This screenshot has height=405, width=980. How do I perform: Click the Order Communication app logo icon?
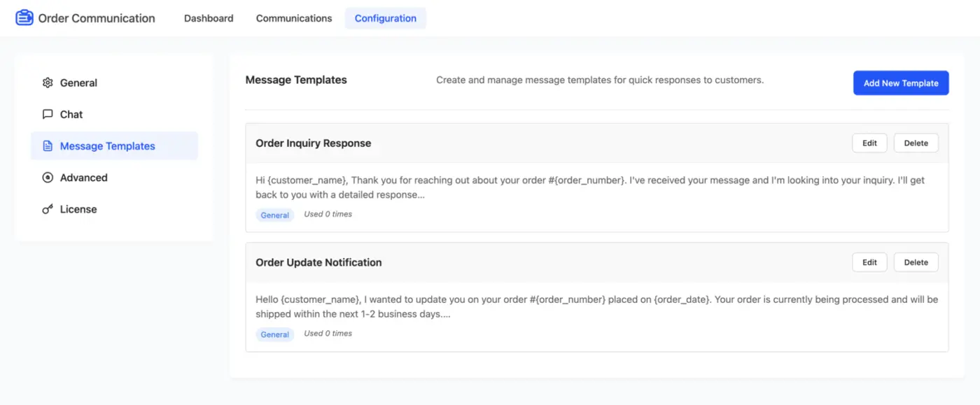tap(24, 17)
